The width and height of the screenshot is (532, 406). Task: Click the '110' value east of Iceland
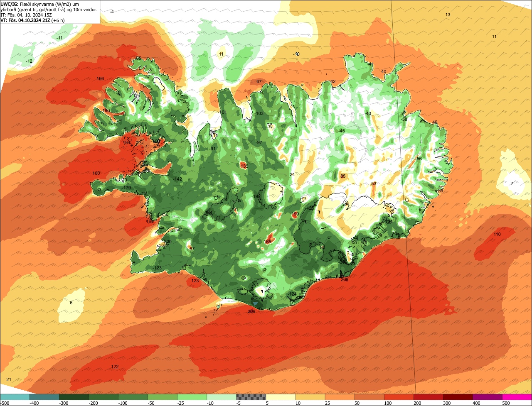[497, 235]
